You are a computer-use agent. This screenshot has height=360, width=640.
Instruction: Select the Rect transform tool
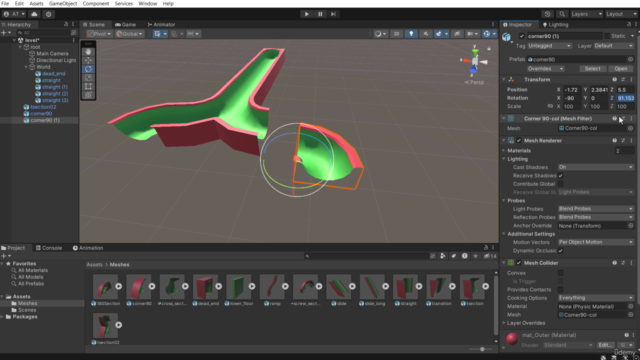[x=88, y=87]
